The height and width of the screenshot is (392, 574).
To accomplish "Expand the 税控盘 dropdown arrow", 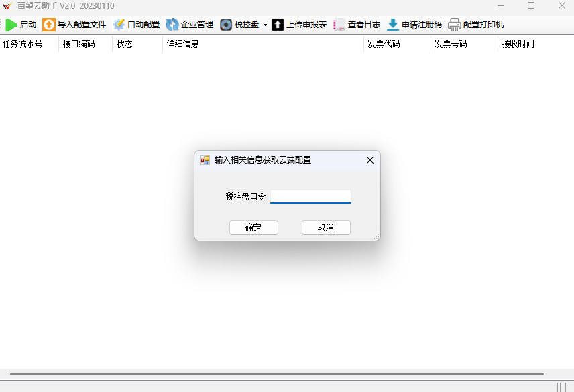I will pyautogui.click(x=265, y=25).
